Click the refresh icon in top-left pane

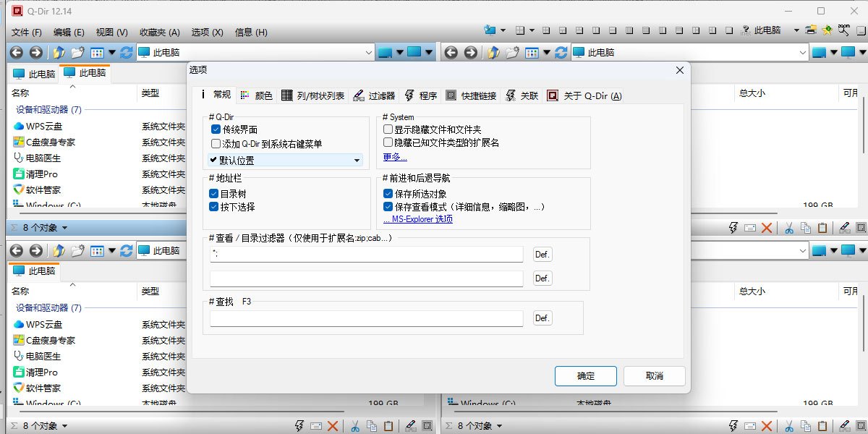click(x=126, y=53)
